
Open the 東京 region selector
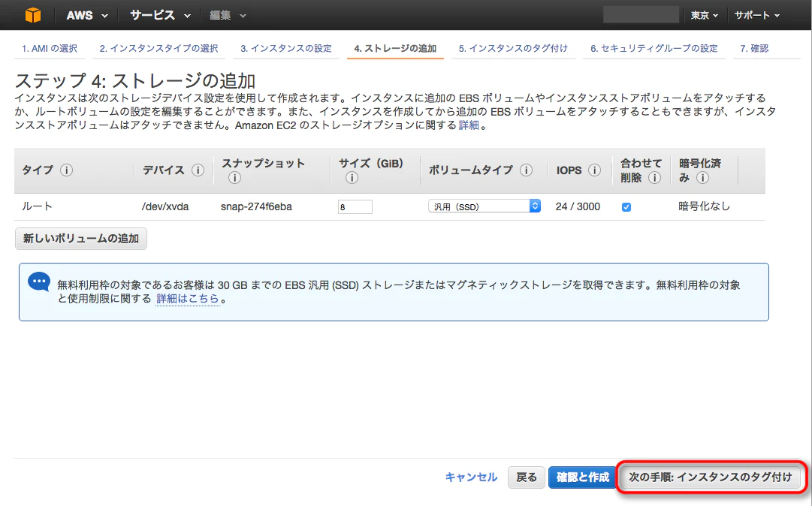pos(705,16)
